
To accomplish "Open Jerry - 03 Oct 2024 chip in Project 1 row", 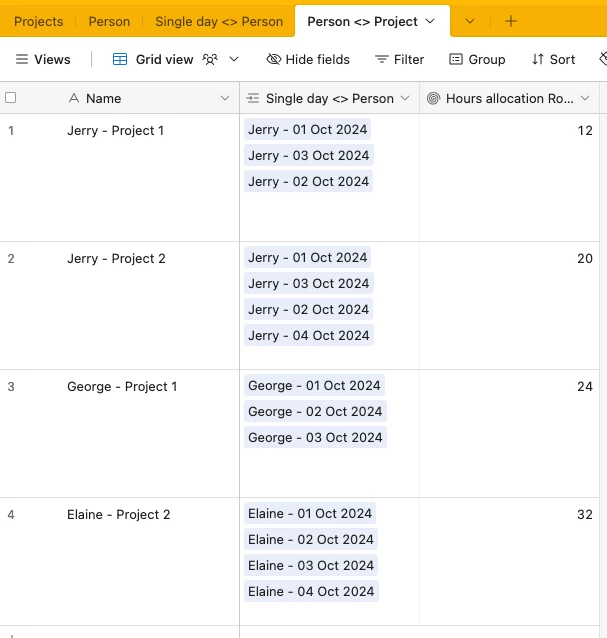I will coord(309,155).
